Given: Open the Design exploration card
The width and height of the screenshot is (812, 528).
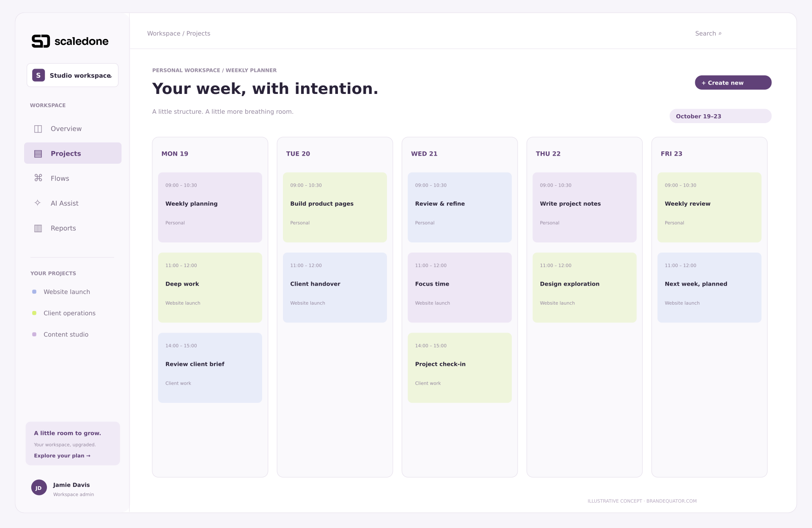Looking at the screenshot, I should (x=584, y=288).
